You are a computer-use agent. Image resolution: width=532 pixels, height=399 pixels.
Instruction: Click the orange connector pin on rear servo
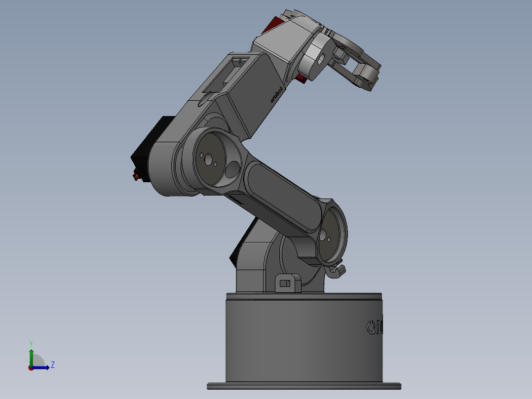coord(137,176)
